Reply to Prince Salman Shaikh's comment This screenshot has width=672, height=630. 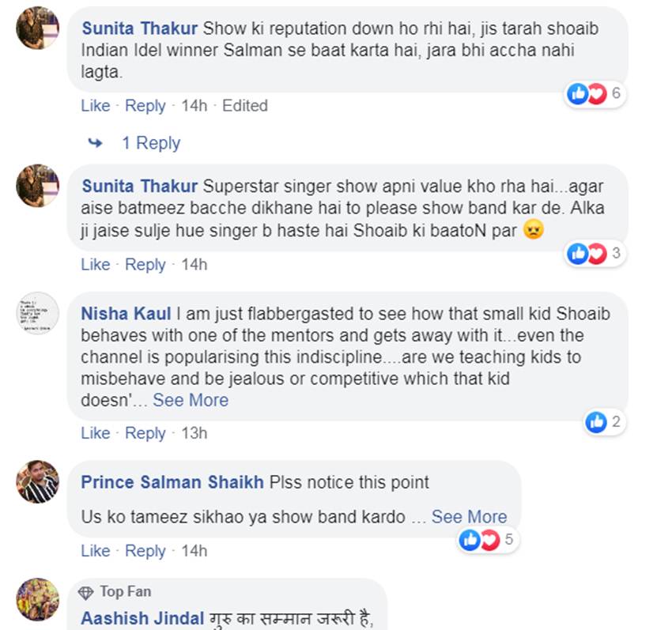point(145,551)
